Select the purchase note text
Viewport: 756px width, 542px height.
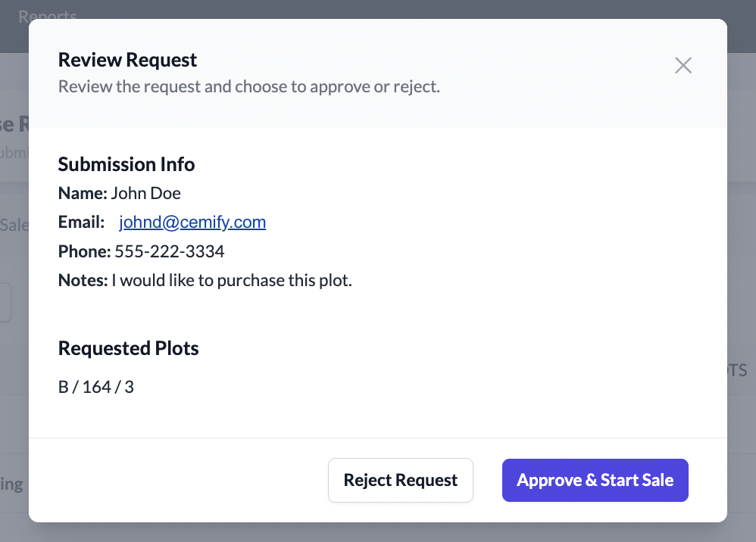click(x=232, y=281)
